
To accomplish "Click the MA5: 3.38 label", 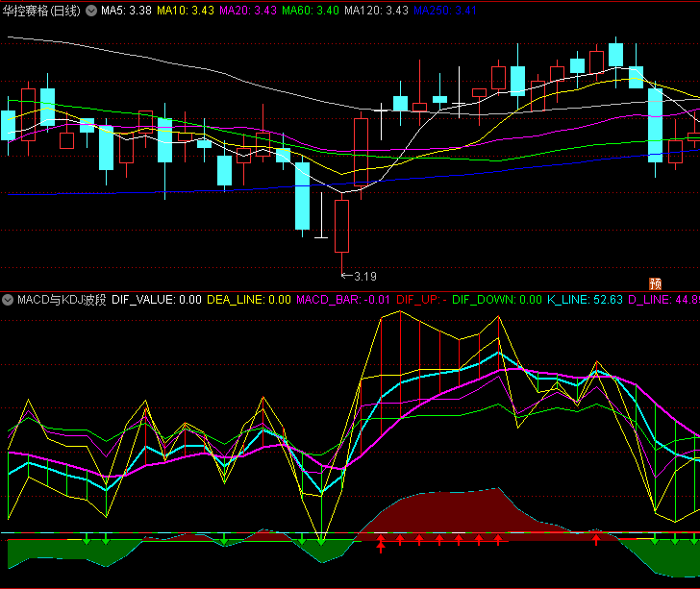I will coord(126,11).
